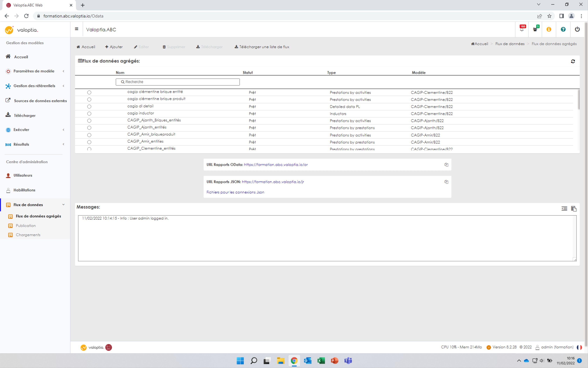
Task: Select the cagip clémentine brique produit radio
Action: pos(89,100)
